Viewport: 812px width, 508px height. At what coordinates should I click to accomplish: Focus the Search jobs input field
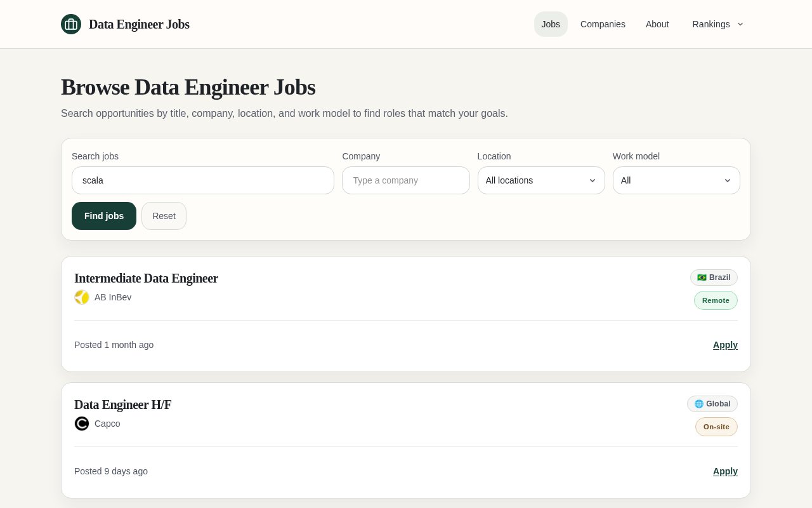(x=203, y=180)
